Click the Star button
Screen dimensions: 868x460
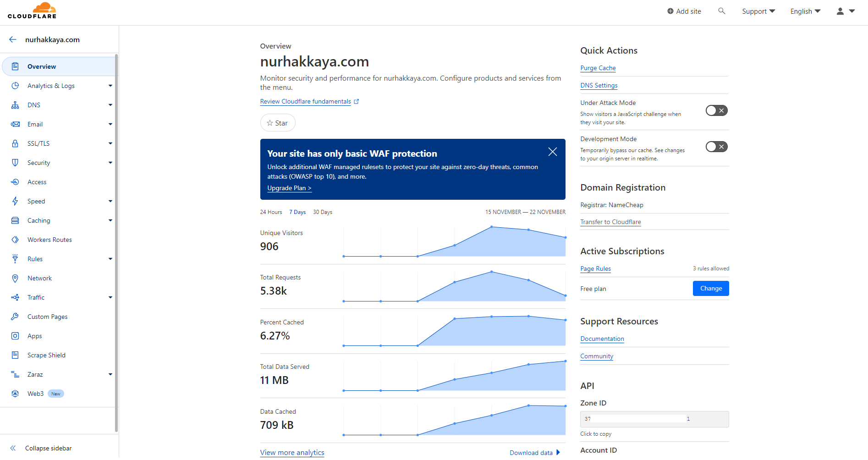tap(278, 123)
